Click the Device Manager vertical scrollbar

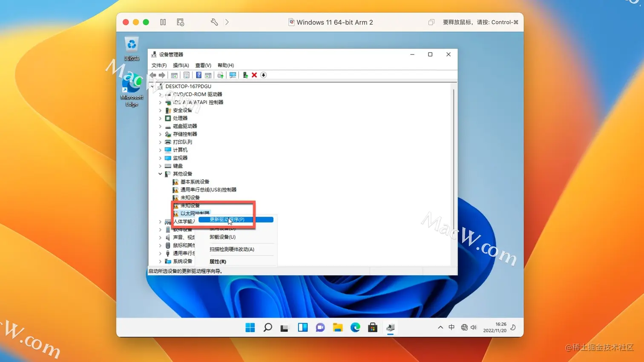pos(454,174)
